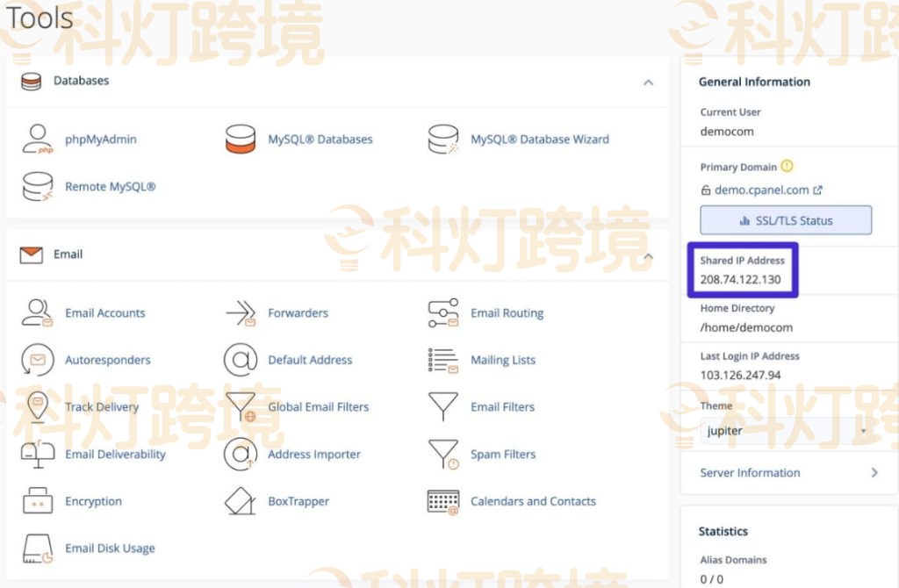The width and height of the screenshot is (899, 588).
Task: Collapse the Databases section chevron
Action: [648, 82]
